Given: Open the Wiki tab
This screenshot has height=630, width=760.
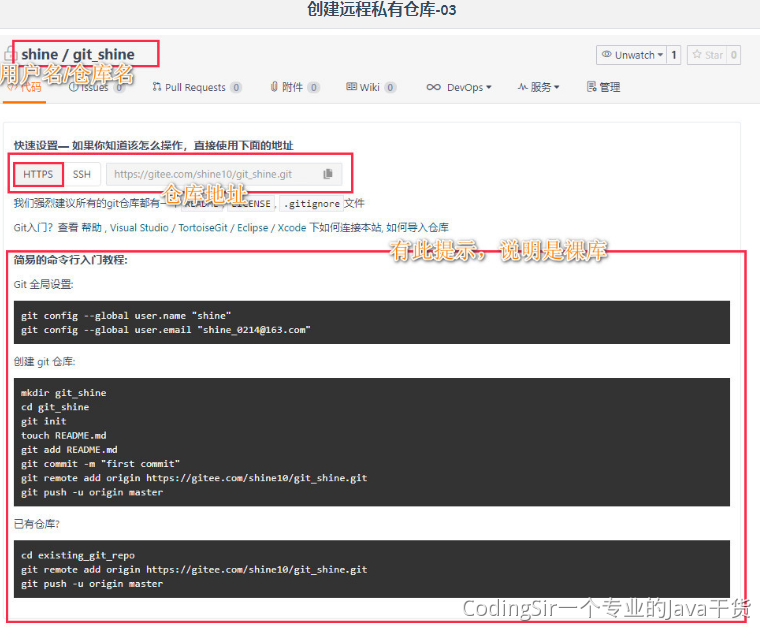Looking at the screenshot, I should [x=371, y=87].
